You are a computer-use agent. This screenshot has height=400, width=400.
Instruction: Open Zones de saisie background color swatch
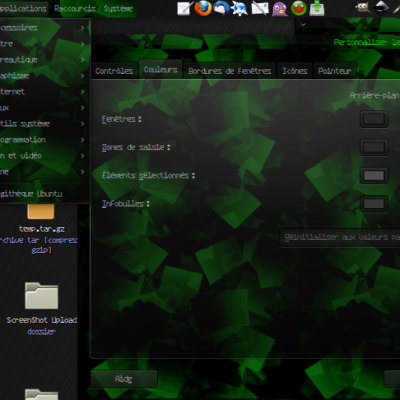pos(374,147)
